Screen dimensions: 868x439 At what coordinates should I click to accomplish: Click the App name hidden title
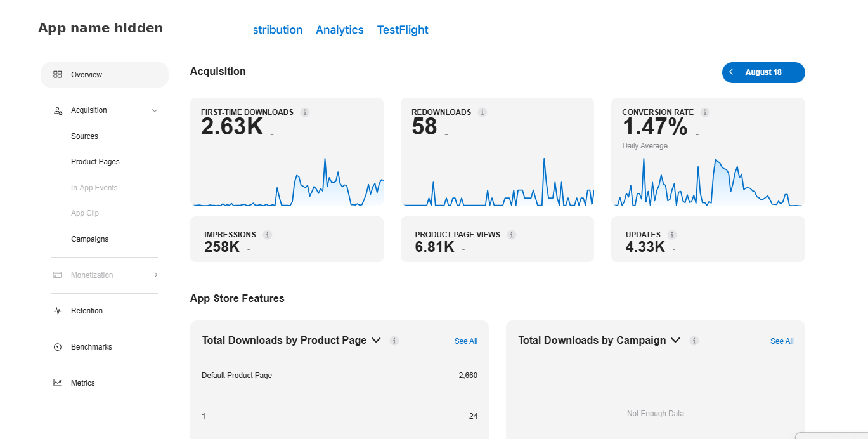click(x=100, y=28)
